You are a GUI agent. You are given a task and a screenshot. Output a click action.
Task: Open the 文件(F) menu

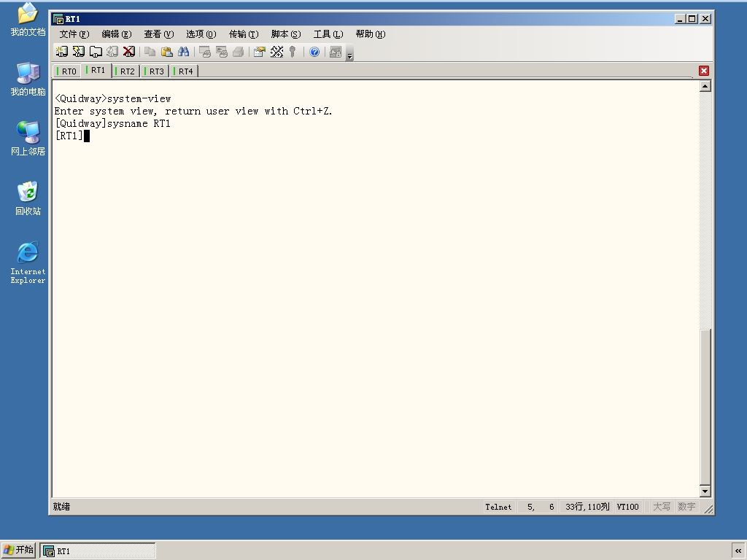pyautogui.click(x=74, y=34)
